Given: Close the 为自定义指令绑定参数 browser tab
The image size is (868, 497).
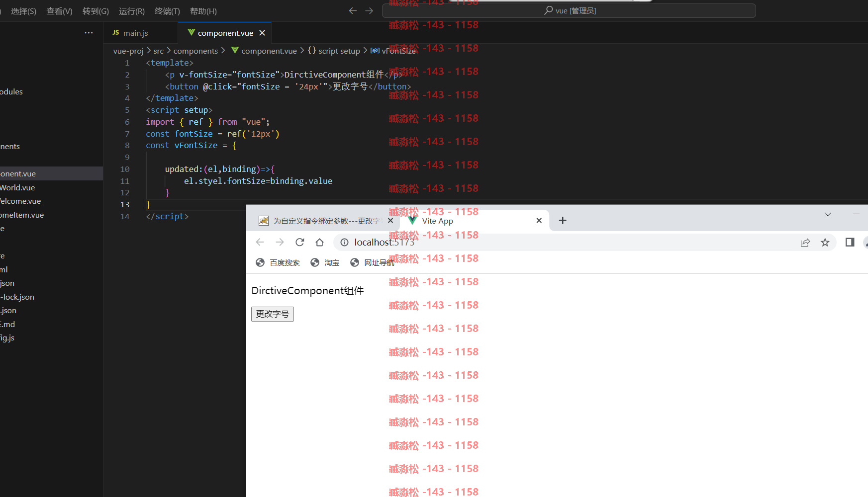Looking at the screenshot, I should [x=390, y=221].
